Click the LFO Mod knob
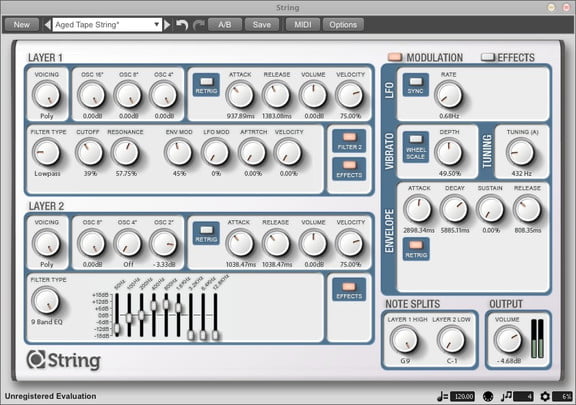 [216, 153]
